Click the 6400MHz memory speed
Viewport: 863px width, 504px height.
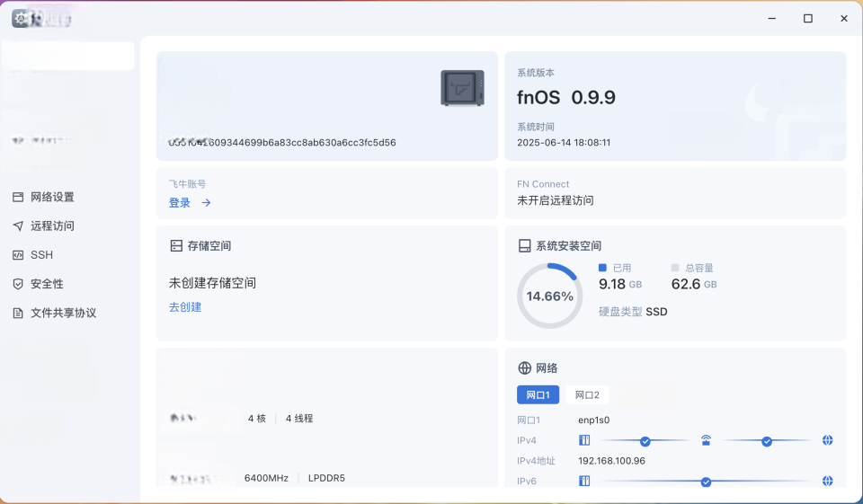point(266,478)
